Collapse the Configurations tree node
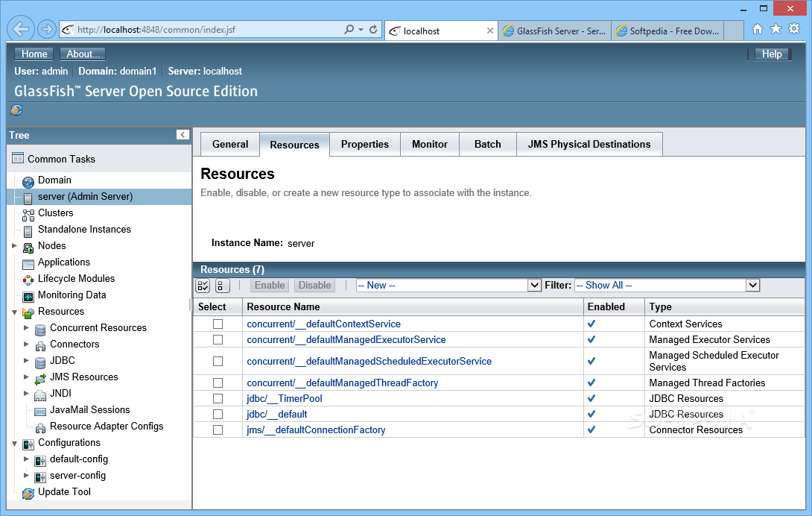The image size is (812, 516). (x=14, y=444)
